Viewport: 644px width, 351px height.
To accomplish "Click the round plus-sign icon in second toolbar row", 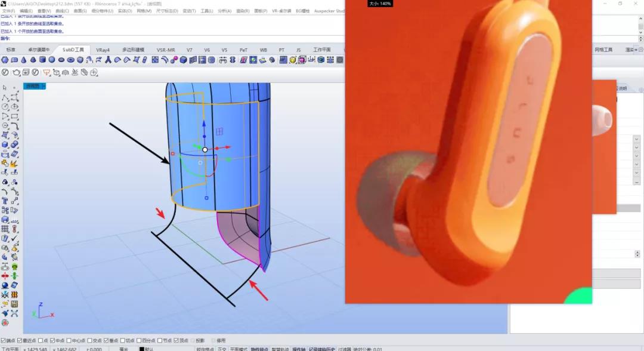I will tap(94, 73).
